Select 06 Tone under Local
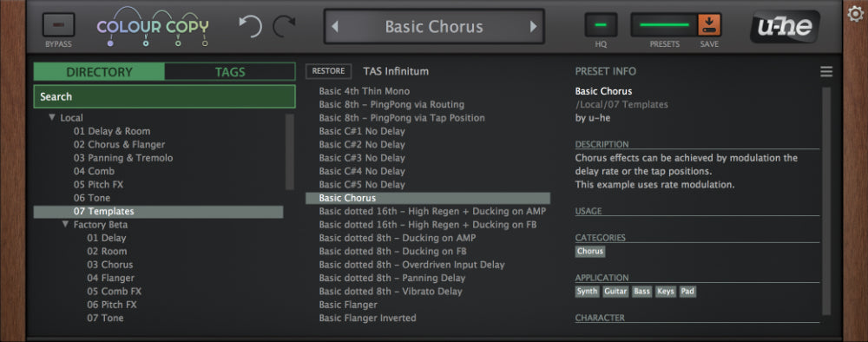Image resolution: width=868 pixels, height=342 pixels. (92, 198)
